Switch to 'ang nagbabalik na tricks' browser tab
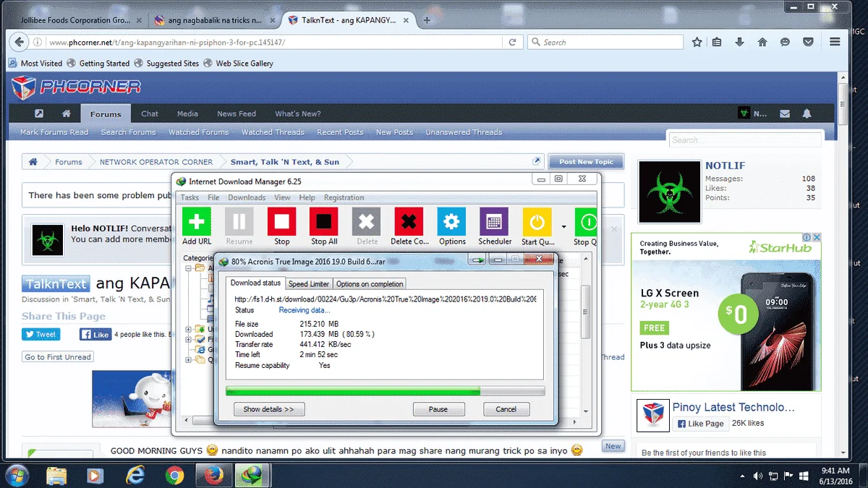This screenshot has width=868, height=488. point(215,20)
